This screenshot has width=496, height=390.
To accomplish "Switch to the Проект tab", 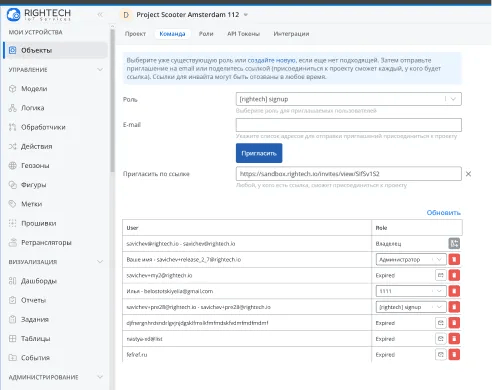I will pos(135,34).
